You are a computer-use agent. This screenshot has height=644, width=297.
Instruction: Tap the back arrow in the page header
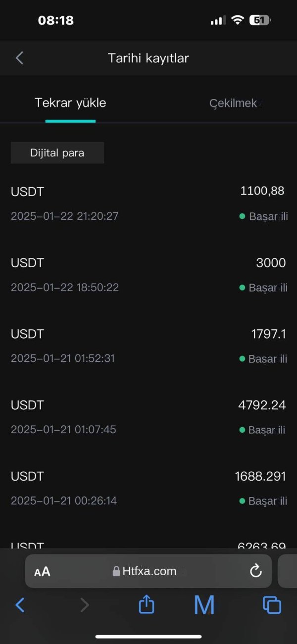pyautogui.click(x=20, y=58)
